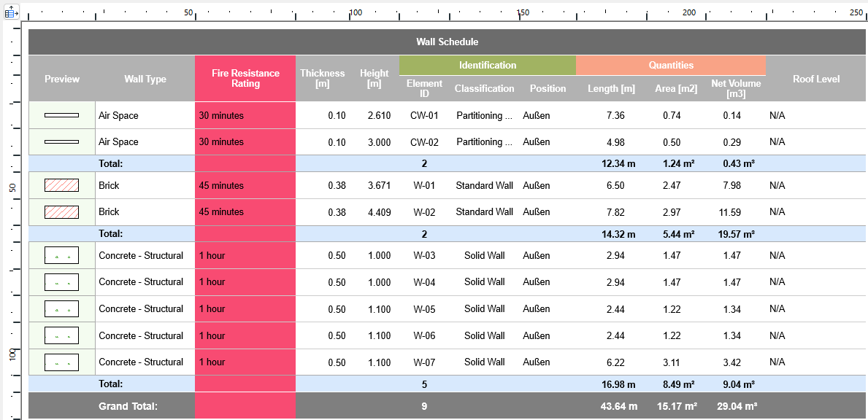Click the orange Quantities group header

point(671,66)
